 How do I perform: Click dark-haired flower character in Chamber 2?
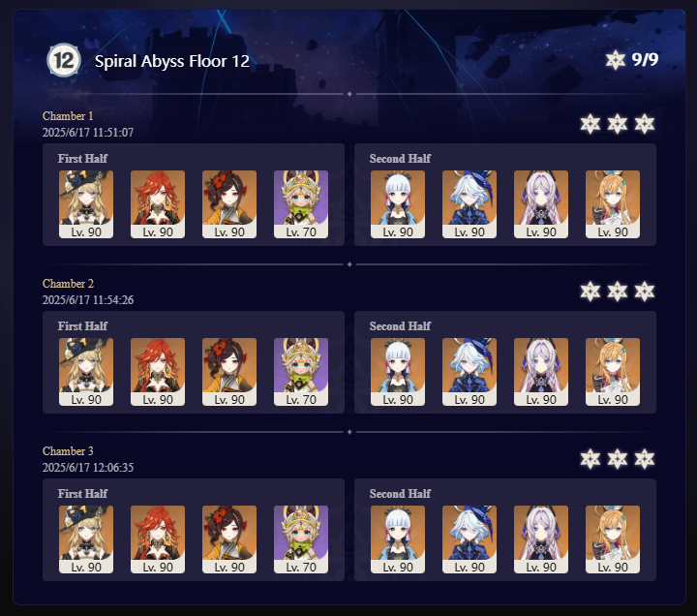[229, 372]
